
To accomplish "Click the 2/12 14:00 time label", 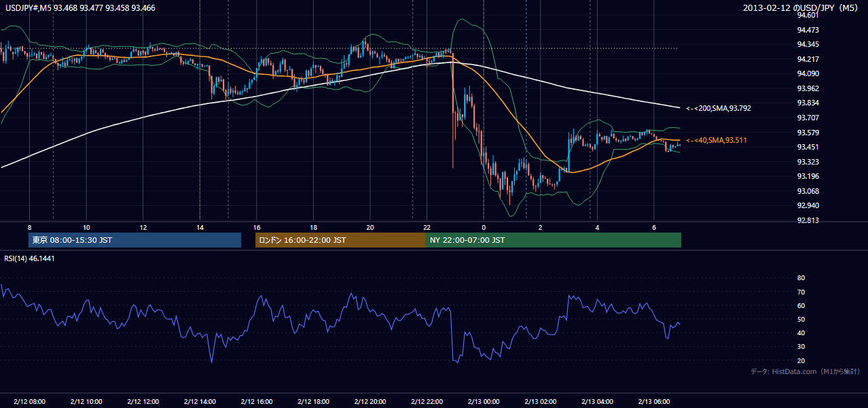I will click(200, 402).
